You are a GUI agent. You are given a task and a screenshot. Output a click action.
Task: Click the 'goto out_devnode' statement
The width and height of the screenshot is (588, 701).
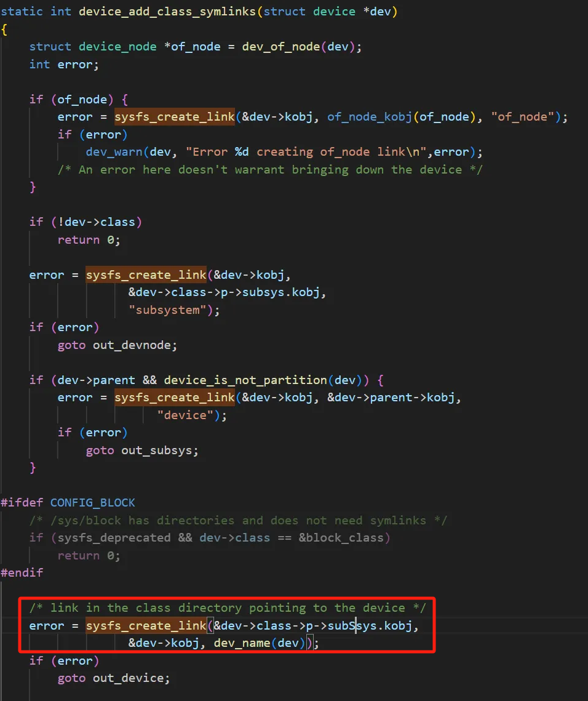tap(117, 345)
